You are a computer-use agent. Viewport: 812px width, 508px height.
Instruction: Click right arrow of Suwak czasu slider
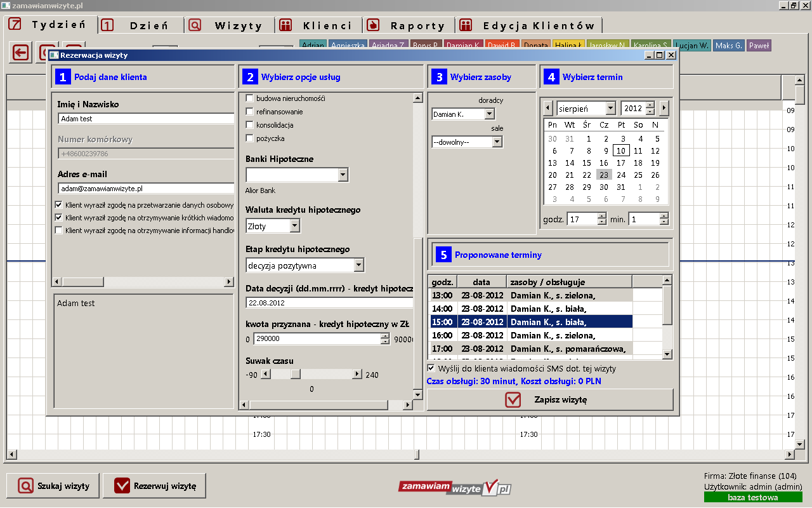pyautogui.click(x=357, y=375)
